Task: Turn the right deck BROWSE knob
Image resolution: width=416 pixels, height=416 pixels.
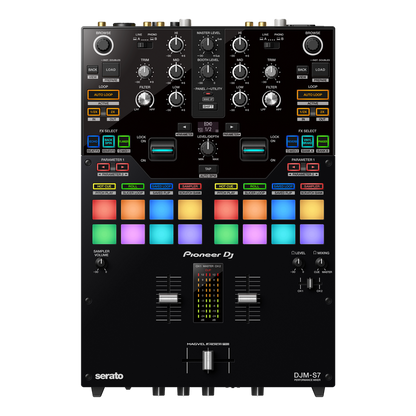Action: (313, 45)
